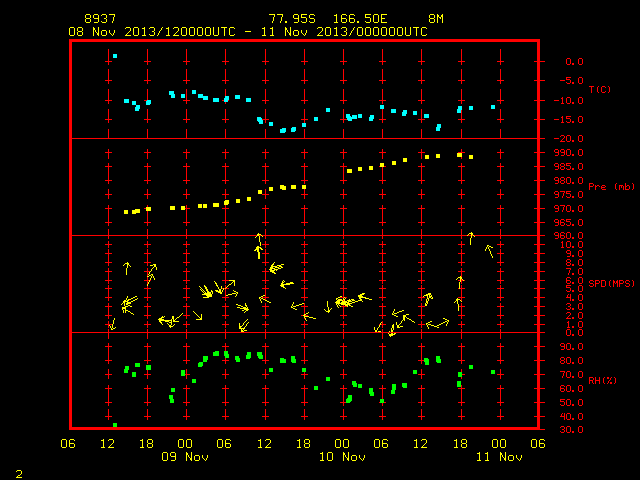Click the 50.0 humidity scale value
Viewport: 640px width, 480px height.
pyautogui.click(x=571, y=402)
